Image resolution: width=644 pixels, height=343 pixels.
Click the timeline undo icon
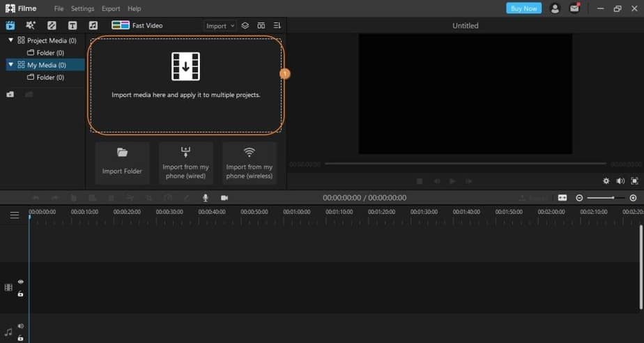click(x=36, y=198)
